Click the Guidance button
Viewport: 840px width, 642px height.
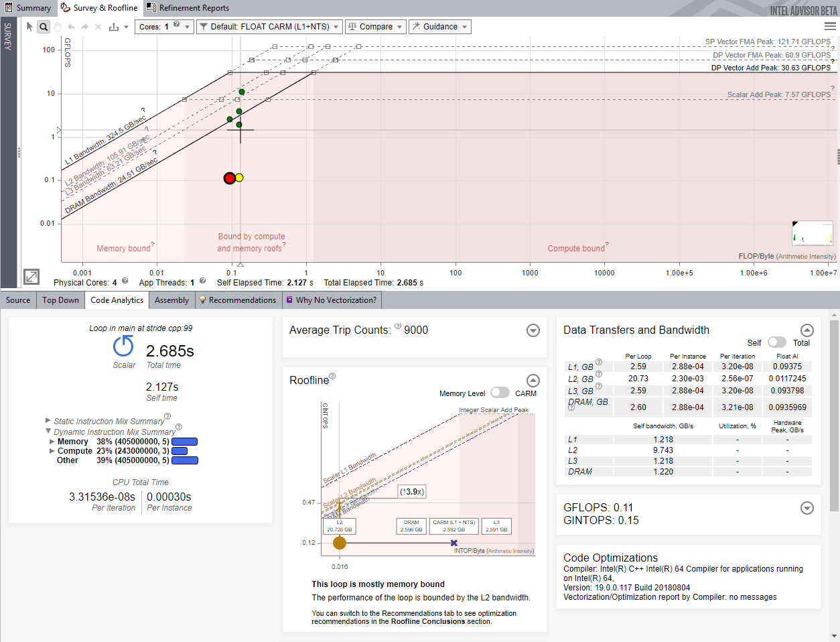pos(439,27)
